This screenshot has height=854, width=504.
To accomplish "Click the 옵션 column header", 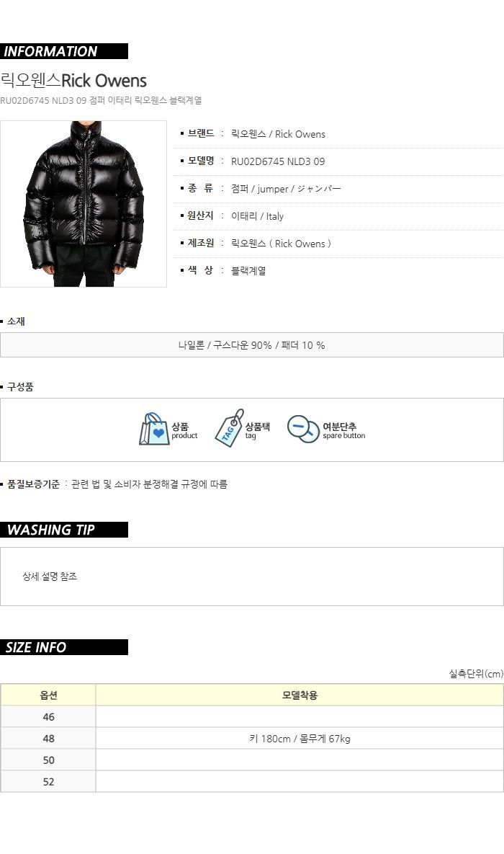I will (x=48, y=695).
